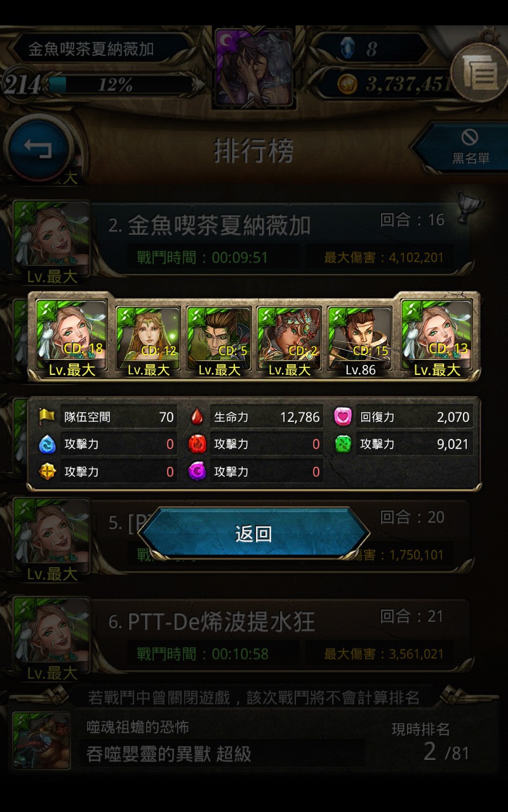Tap the player avatar portrait at the top

[254, 67]
